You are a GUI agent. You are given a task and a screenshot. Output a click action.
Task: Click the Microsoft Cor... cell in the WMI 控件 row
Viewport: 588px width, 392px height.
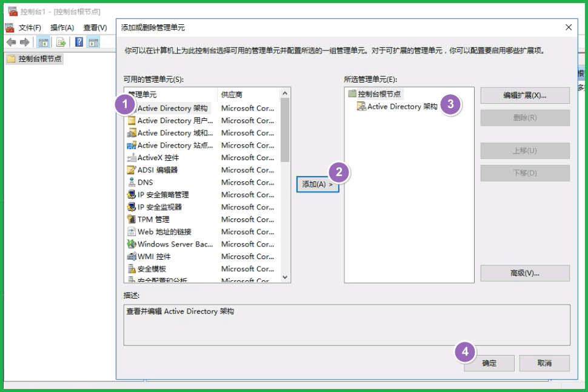coord(247,257)
